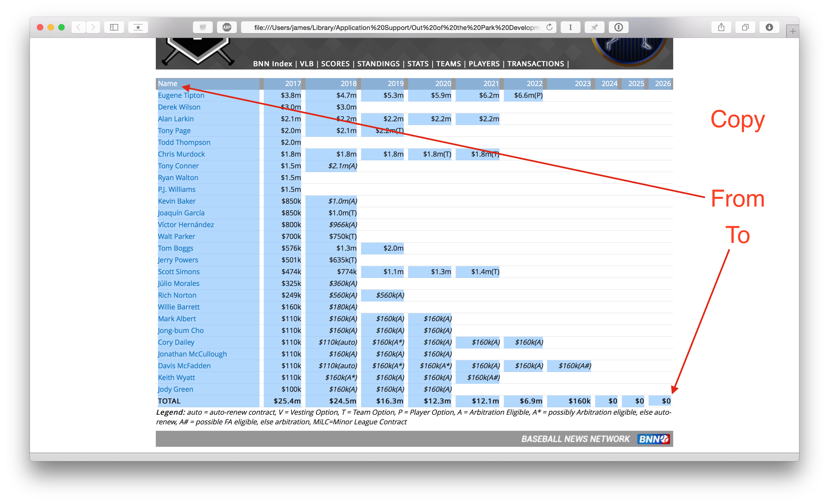Open a new tab with plus
Image resolution: width=829 pixels, height=504 pixels.
click(793, 32)
